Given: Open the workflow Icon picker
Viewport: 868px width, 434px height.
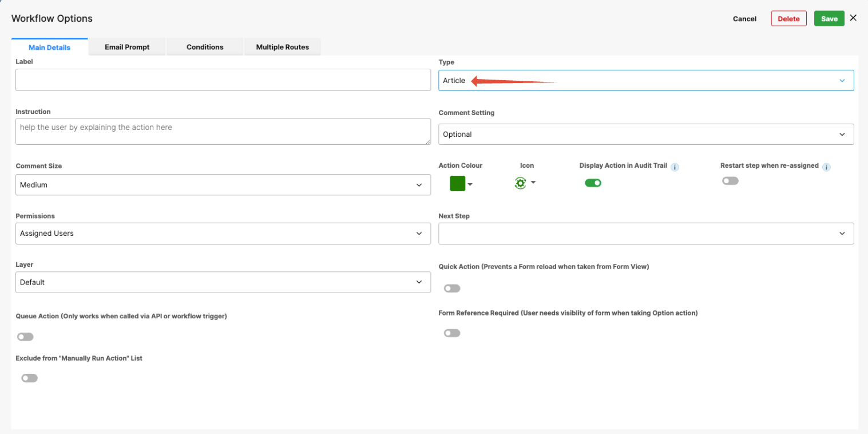Looking at the screenshot, I should pyautogui.click(x=525, y=183).
